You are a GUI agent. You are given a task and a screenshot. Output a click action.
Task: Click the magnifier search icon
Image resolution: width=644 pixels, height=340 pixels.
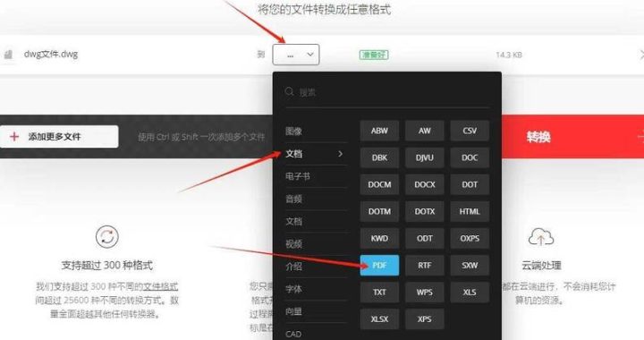[x=290, y=91]
